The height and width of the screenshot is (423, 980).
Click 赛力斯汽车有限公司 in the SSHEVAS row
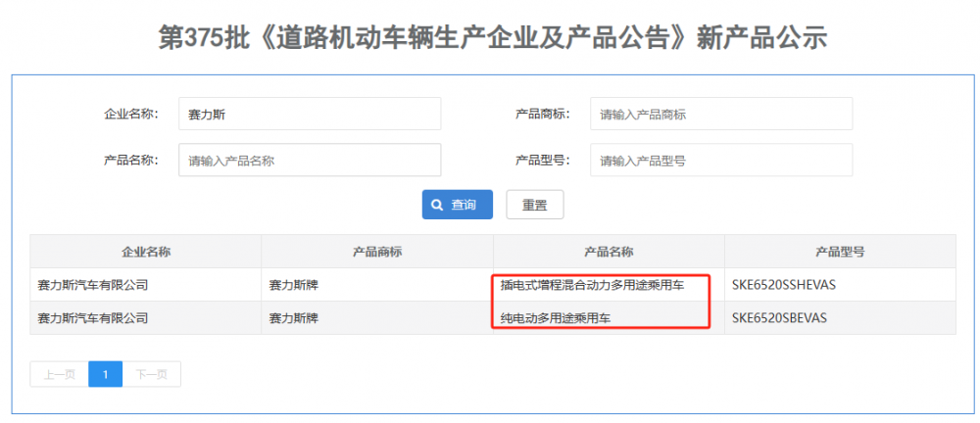pyautogui.click(x=92, y=285)
